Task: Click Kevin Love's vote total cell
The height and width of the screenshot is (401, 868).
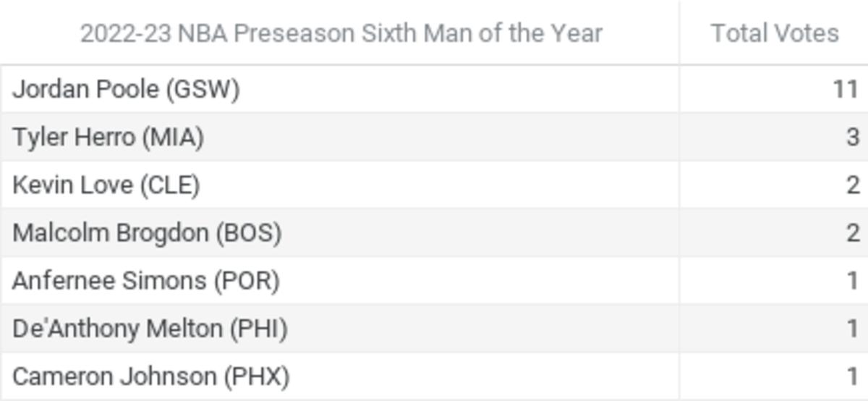Action: pyautogui.click(x=852, y=185)
